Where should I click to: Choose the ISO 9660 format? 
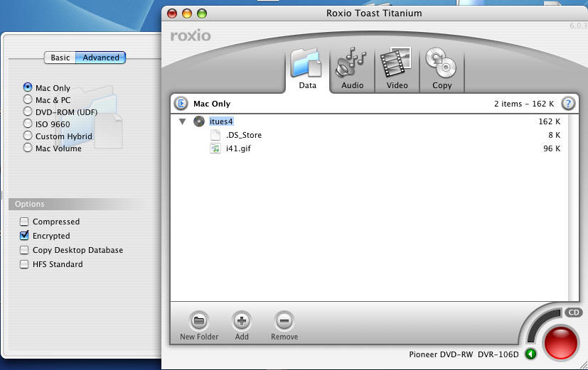(x=46, y=124)
